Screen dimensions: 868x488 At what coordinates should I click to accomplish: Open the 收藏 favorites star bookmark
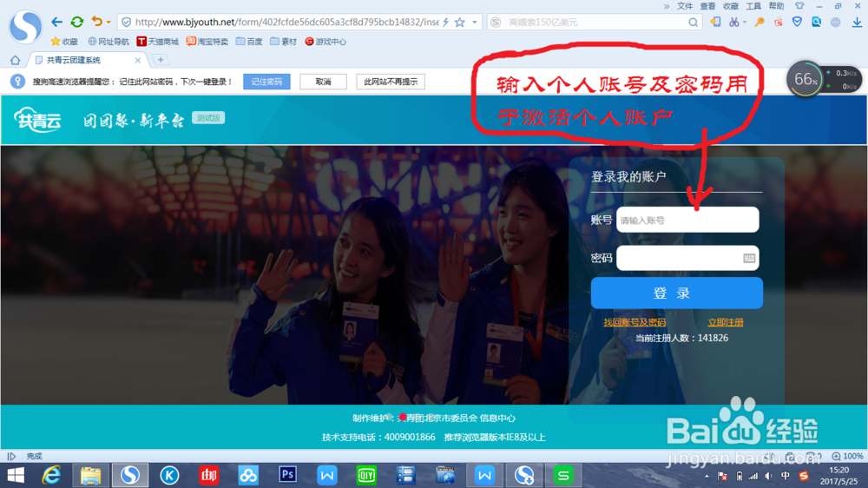[64, 42]
